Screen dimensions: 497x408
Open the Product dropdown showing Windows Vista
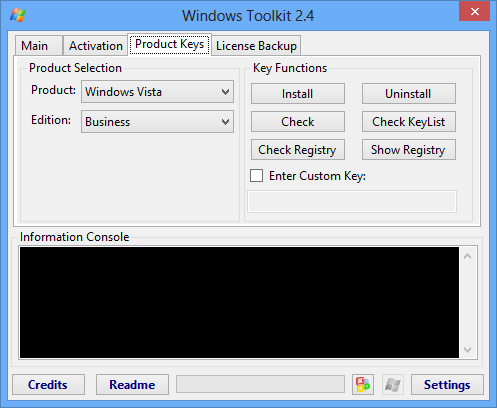tap(157, 92)
